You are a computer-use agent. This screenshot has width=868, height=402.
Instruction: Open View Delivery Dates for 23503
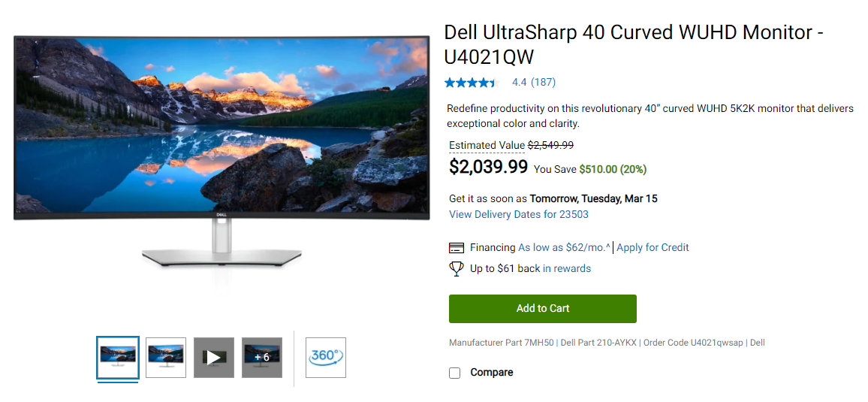tap(519, 214)
